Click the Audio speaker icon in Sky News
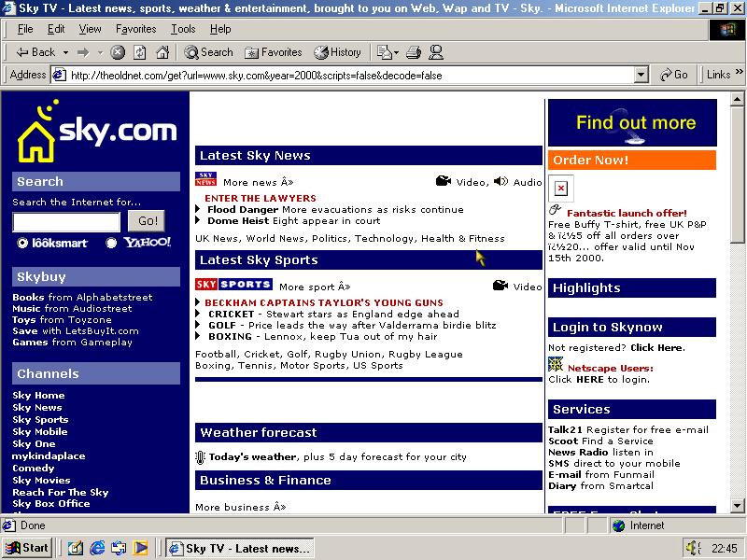 (x=501, y=182)
